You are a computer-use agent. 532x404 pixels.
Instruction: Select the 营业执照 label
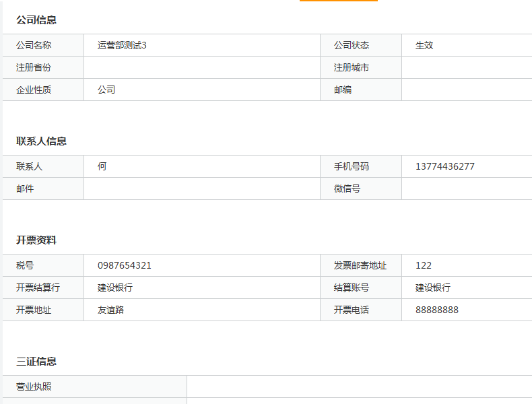34,386
